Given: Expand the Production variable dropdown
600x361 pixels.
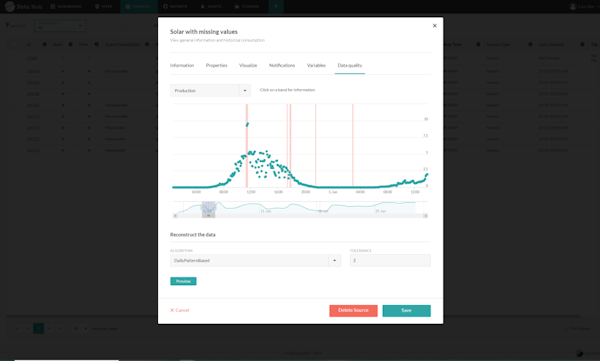Looking at the screenshot, I should pyautogui.click(x=210, y=91).
